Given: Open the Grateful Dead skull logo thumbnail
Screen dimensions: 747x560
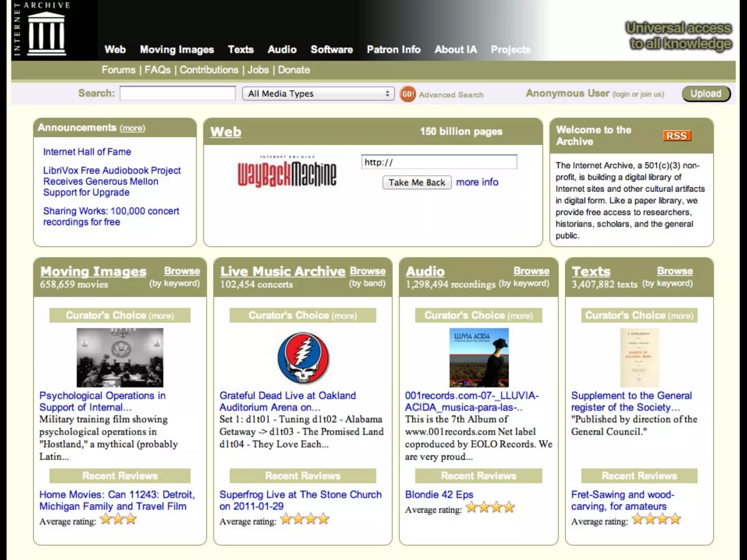Looking at the screenshot, I should [x=303, y=358].
